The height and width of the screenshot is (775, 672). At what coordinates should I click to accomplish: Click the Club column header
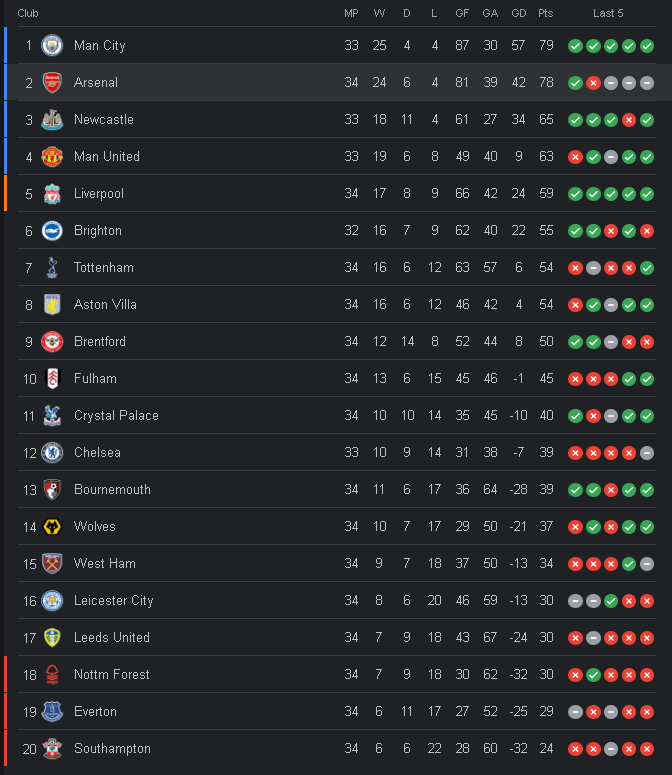[28, 13]
